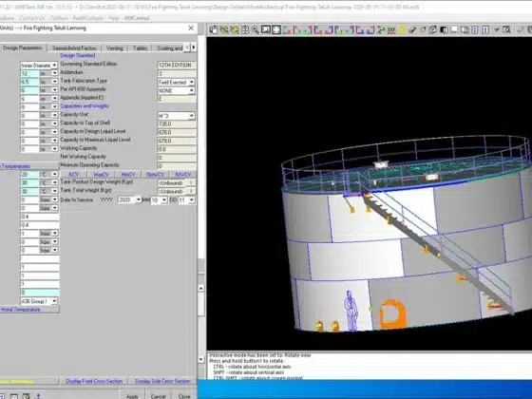Viewport: 532px width, 399px height.
Task: Switch to the Tables tab
Action: (141, 48)
